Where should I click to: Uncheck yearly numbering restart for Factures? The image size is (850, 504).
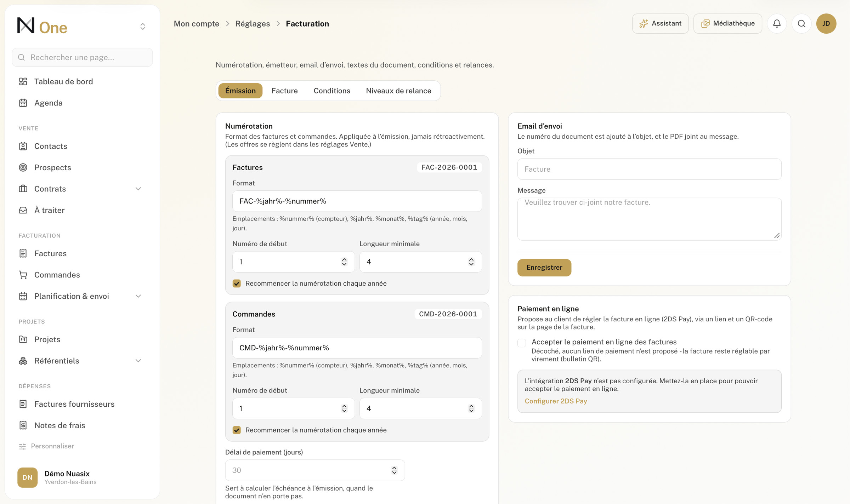[x=237, y=283]
